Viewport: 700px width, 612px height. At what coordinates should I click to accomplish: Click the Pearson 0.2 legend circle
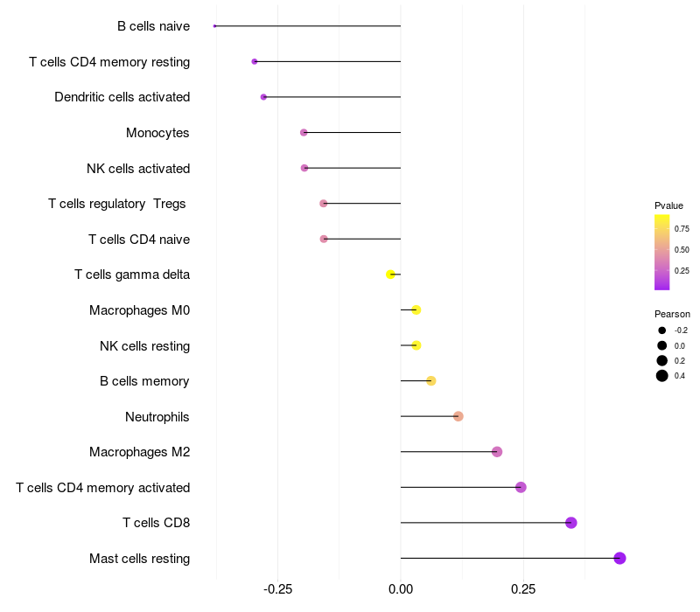point(661,360)
